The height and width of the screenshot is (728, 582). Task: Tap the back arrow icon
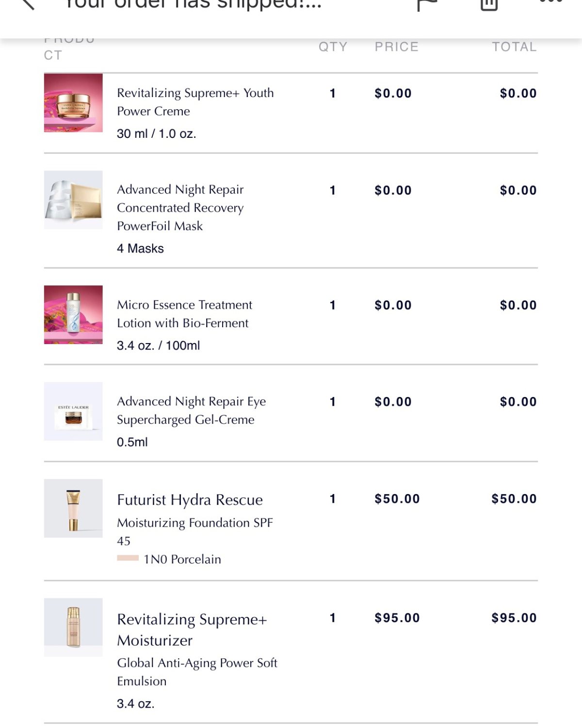coord(27,4)
